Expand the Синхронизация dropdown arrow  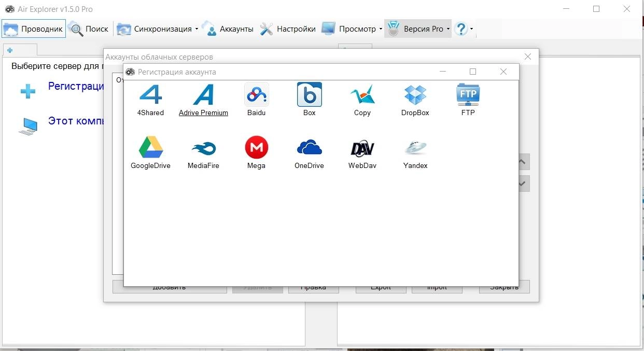197,29
